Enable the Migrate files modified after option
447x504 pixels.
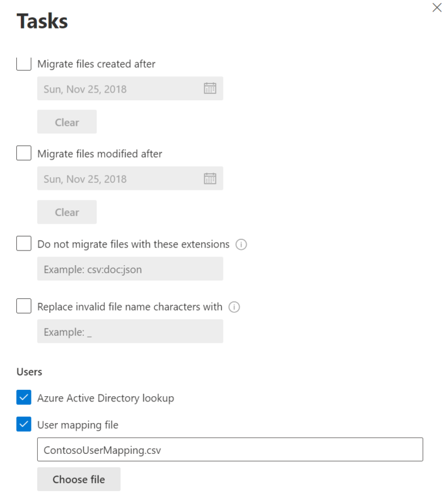[x=24, y=153]
